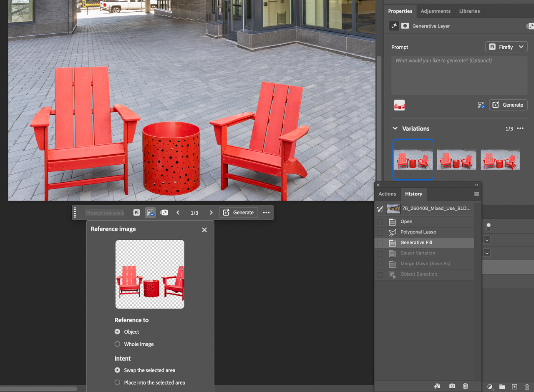Show previous variation in contextual taskbar
534x392 pixels.
pos(178,213)
